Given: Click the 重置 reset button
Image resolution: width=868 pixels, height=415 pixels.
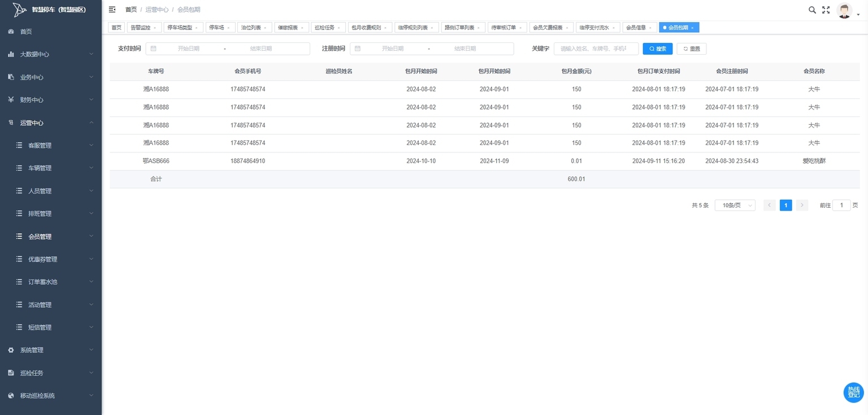Looking at the screenshot, I should tap(692, 49).
